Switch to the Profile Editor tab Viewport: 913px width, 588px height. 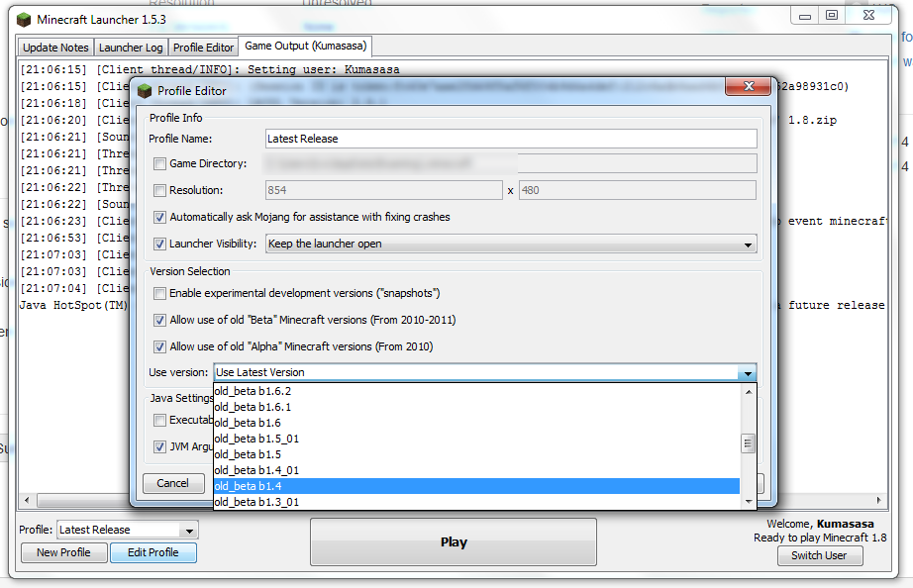pos(203,48)
